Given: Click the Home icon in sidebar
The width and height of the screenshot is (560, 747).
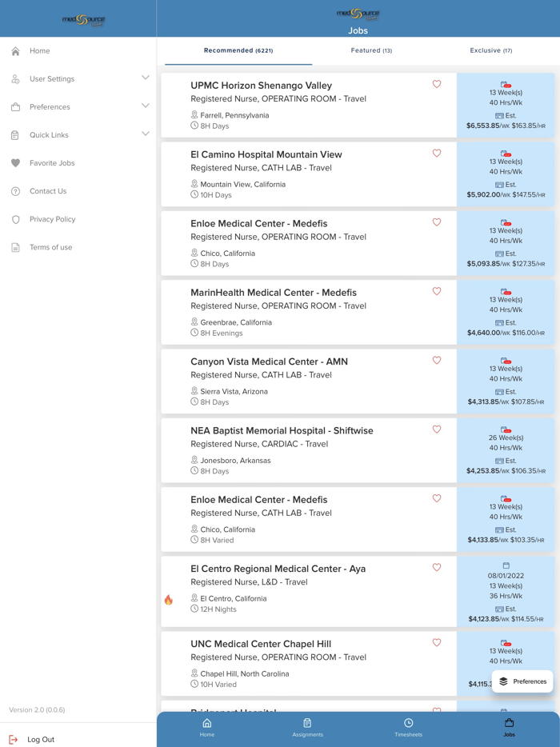Looking at the screenshot, I should (16, 51).
